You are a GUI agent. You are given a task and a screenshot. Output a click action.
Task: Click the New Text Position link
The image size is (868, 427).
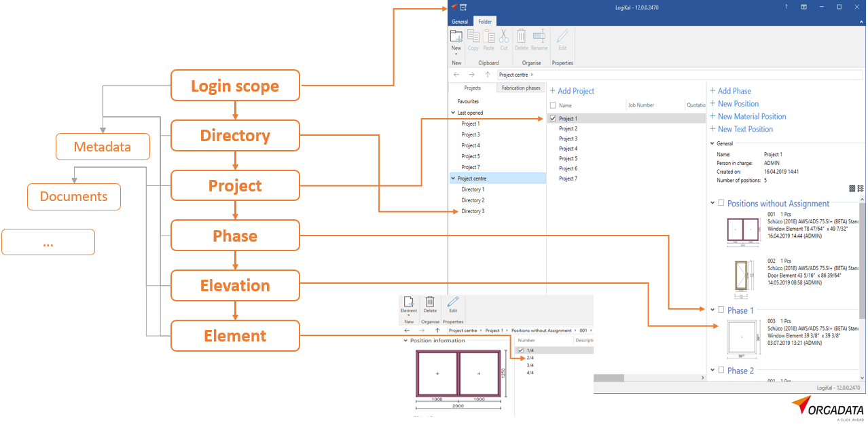coord(742,129)
